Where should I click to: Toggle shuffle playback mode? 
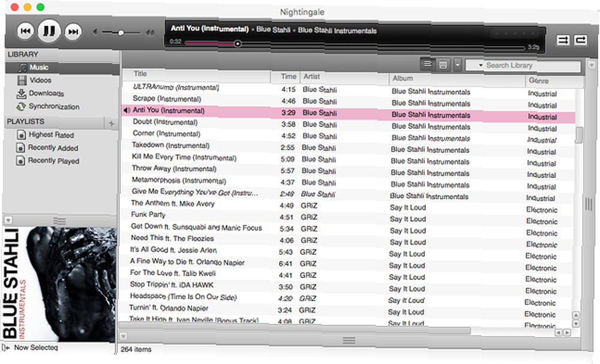pyautogui.click(x=563, y=40)
